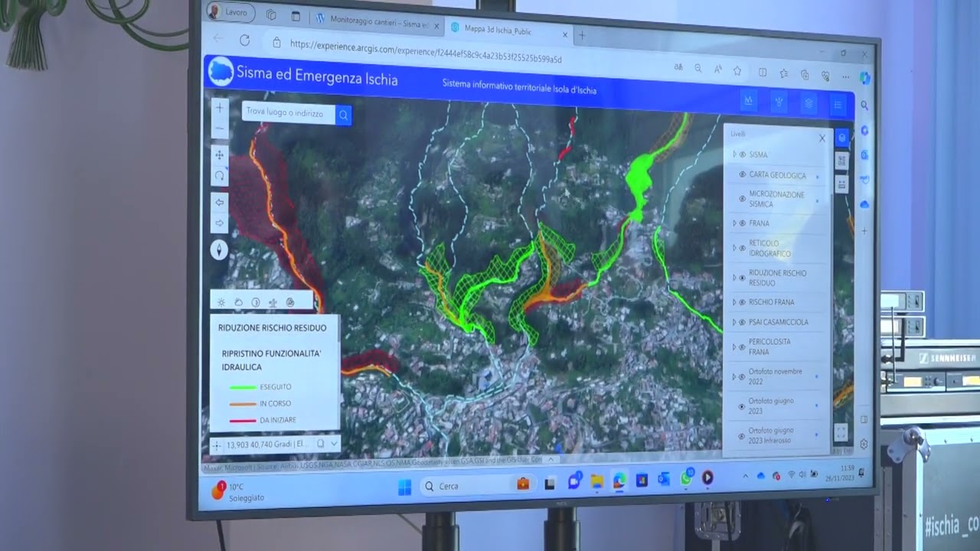The height and width of the screenshot is (551, 980).
Task: Expand the map attribution bar arrow
Action: point(550,459)
